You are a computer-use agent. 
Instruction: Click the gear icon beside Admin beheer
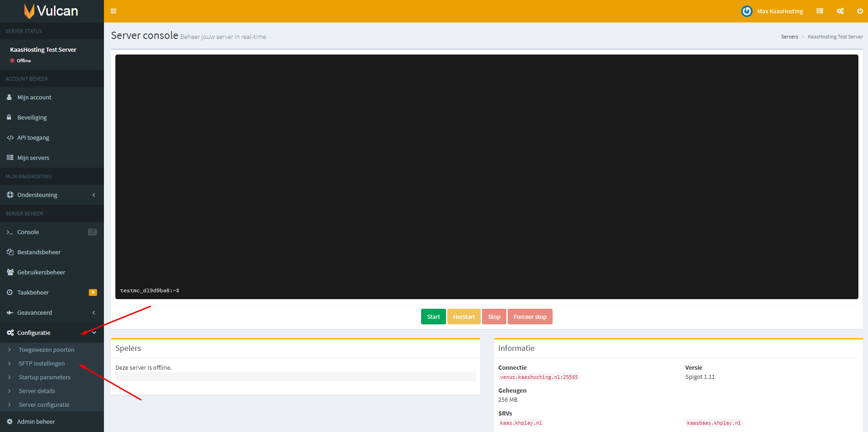10,421
